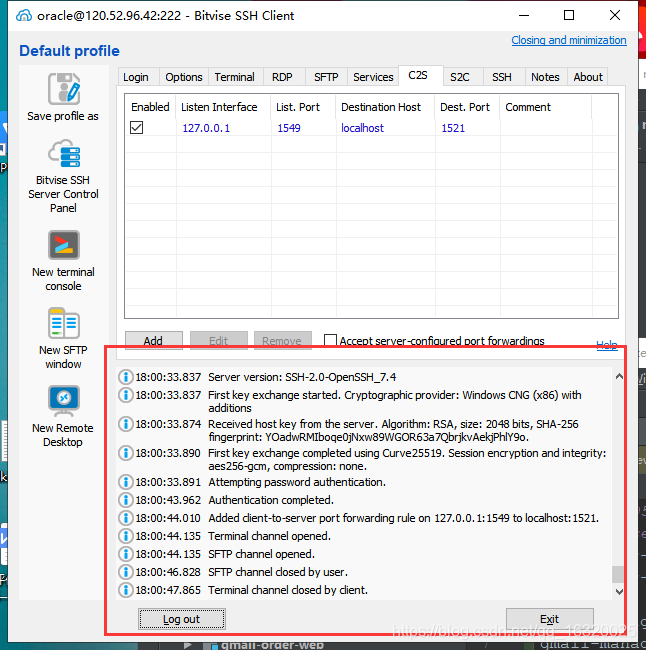Click info icon beside SFTP channel closed entry

[125, 572]
